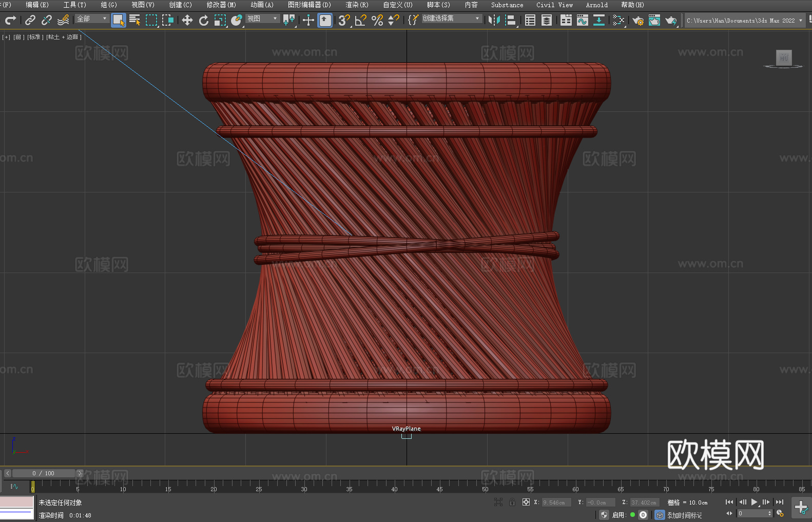Toggle Window/Crossing selection mode

pos(168,20)
